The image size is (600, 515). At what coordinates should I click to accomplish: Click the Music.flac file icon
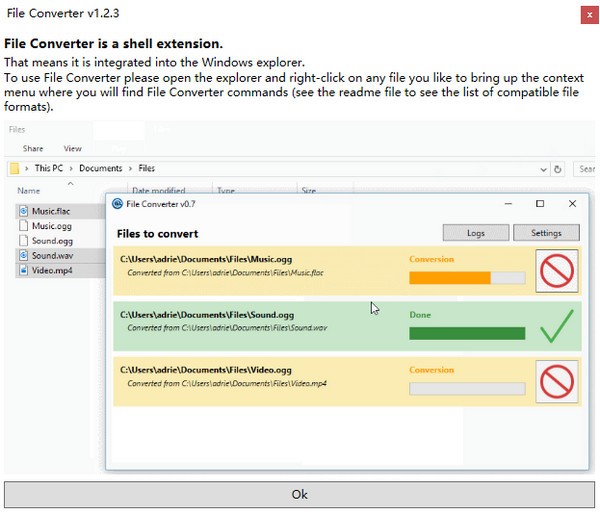[24, 211]
